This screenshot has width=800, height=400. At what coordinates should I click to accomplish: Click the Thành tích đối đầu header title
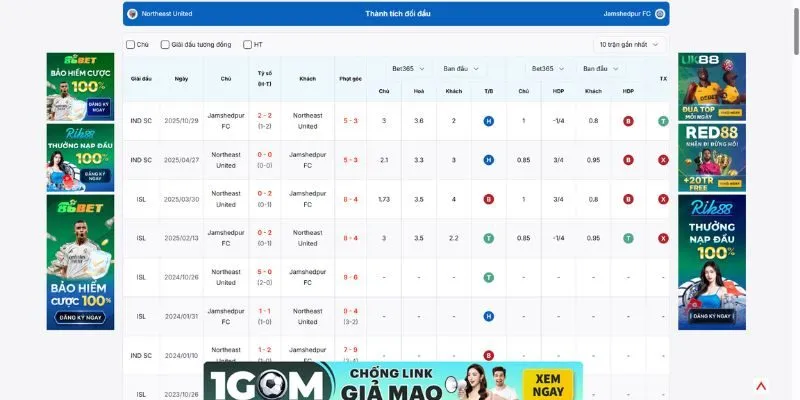click(x=398, y=14)
